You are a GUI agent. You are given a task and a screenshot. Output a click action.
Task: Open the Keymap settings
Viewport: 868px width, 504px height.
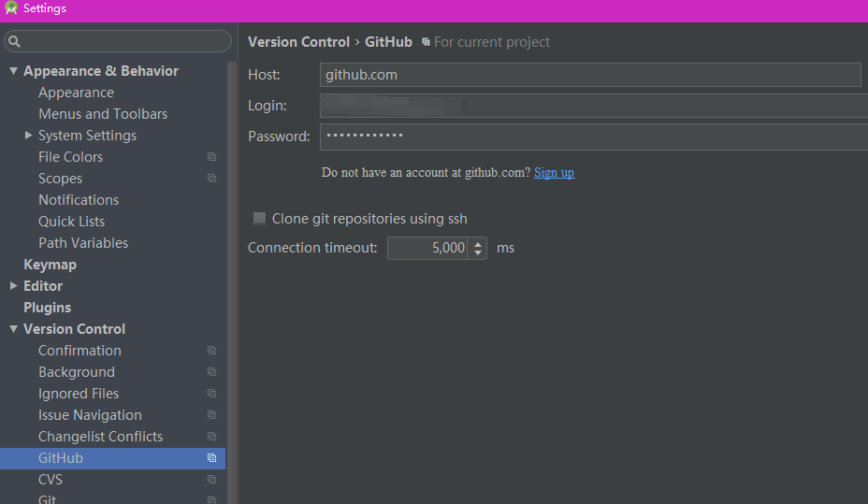tap(50, 265)
